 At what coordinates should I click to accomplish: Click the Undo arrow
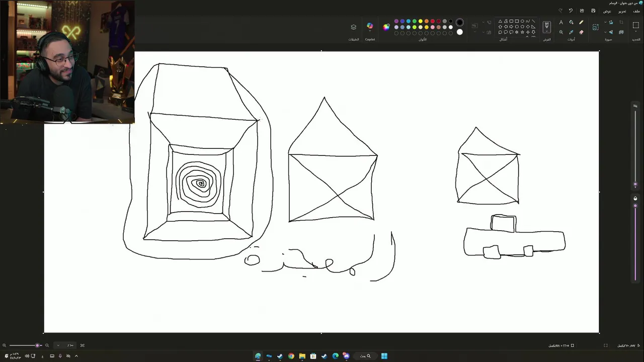tap(571, 11)
